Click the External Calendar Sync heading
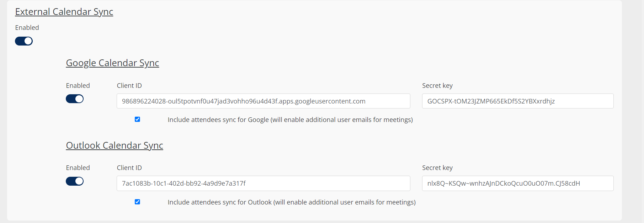The image size is (644, 223). 64,12
